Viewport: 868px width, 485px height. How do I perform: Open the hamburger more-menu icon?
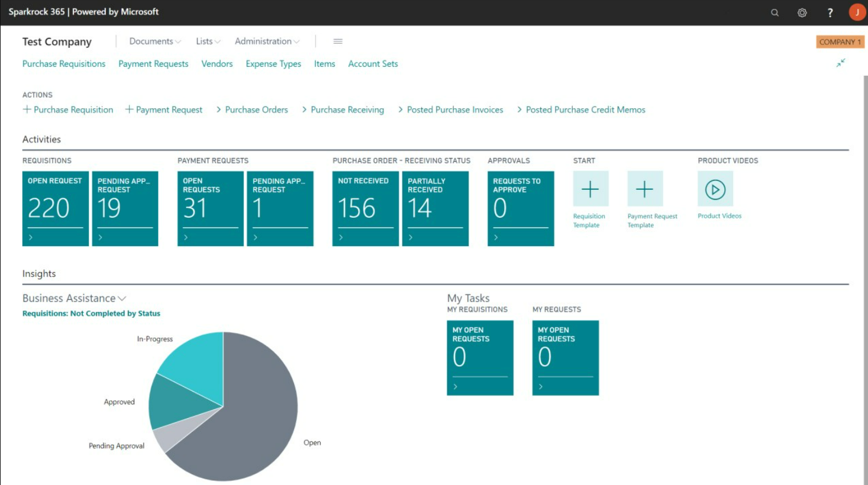(338, 41)
